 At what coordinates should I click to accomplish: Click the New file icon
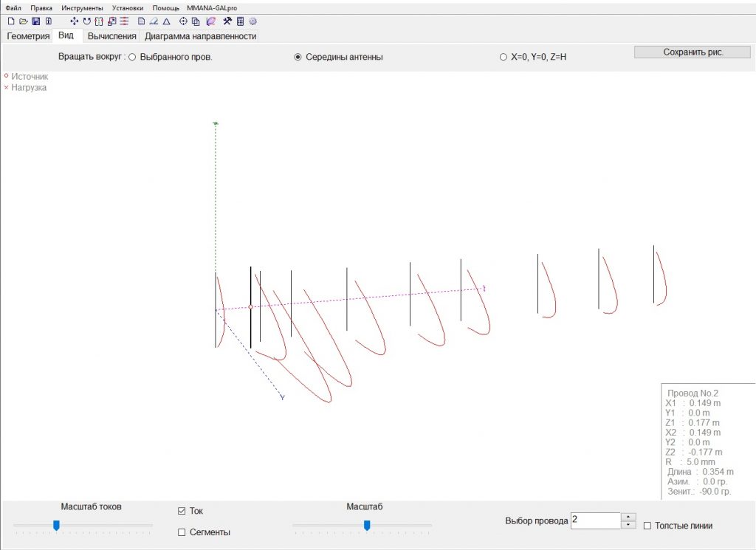pos(11,21)
